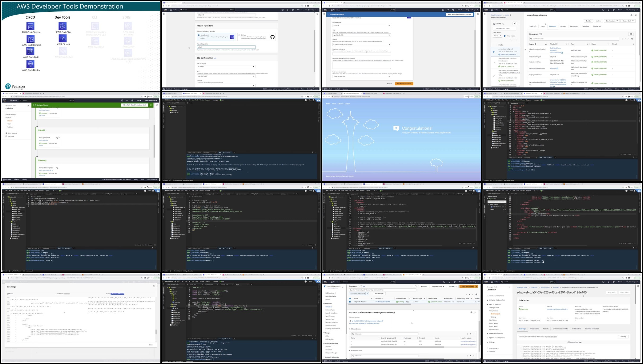Open Resources table settings gear in CloudFormation frame
The width and height of the screenshot is (643, 364).
pos(632,39)
